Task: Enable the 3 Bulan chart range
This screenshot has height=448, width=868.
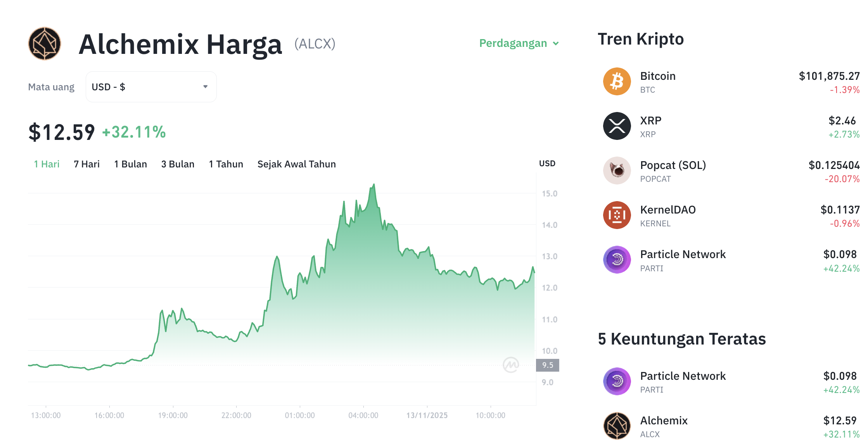Action: point(178,164)
